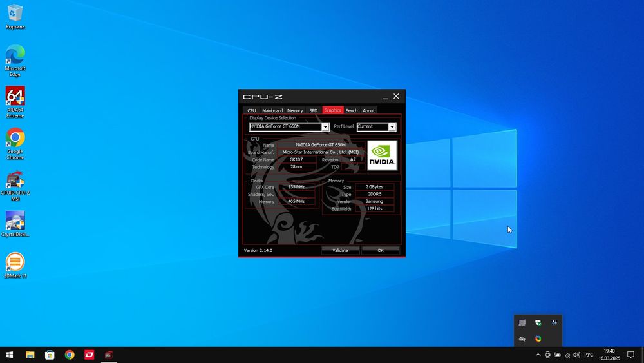Open Chrome from the taskbar
The image size is (644, 363).
point(70,355)
